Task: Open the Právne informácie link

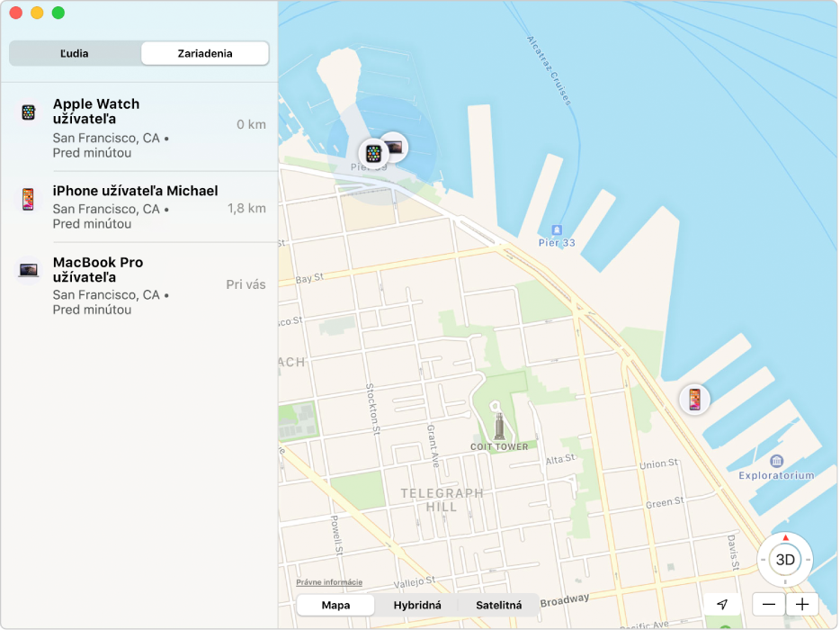Action: (329, 582)
